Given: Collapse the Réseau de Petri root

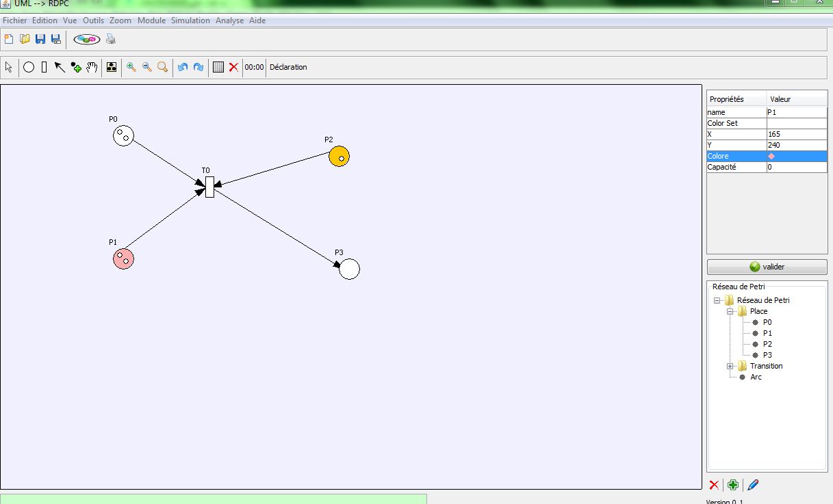Looking at the screenshot, I should pos(717,300).
